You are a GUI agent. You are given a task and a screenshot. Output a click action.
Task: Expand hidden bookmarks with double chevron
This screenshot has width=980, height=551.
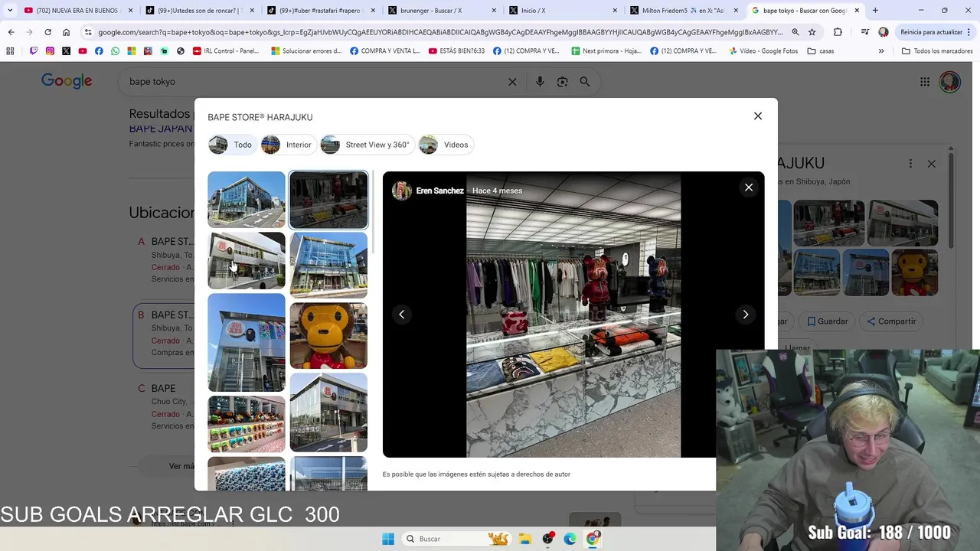tap(881, 51)
